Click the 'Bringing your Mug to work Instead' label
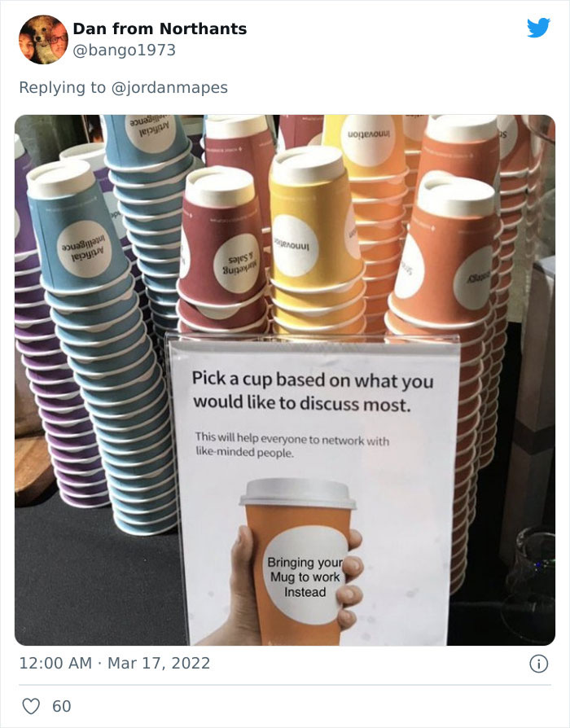The width and height of the screenshot is (570, 728). click(x=305, y=577)
